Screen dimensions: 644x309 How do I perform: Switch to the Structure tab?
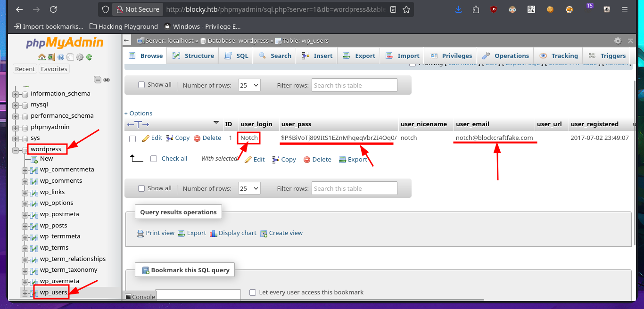pos(193,56)
